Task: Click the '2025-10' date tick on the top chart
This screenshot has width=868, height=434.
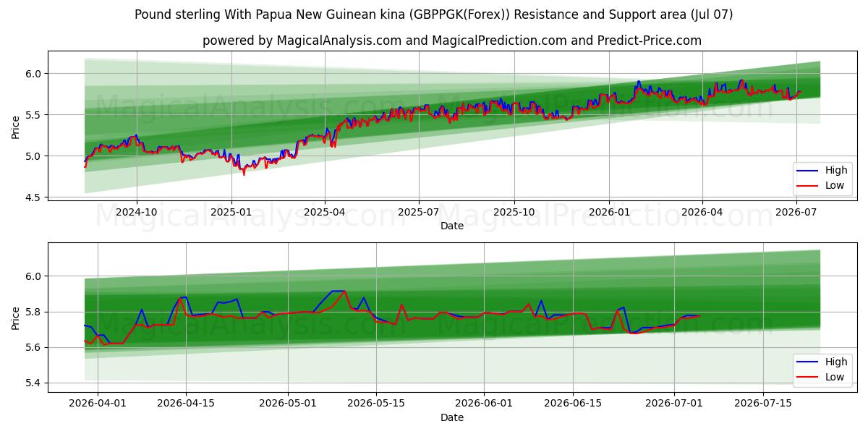Action: 514,213
